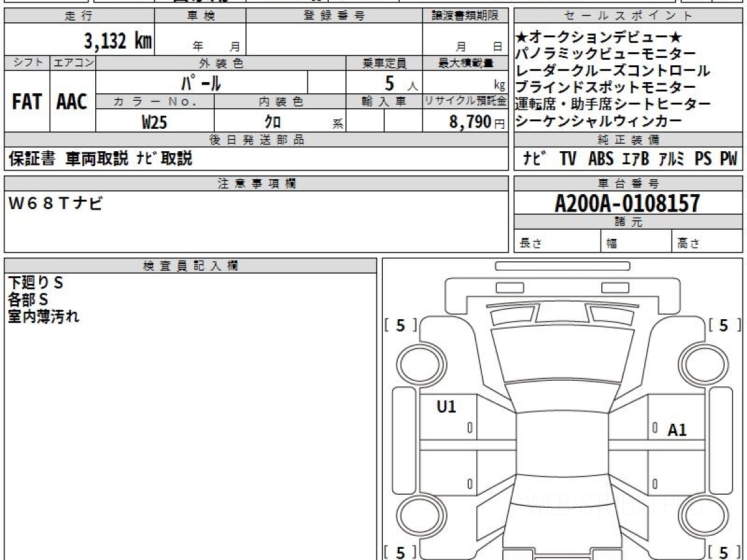
Task: Click the PW equipment label
Action: coord(728,159)
